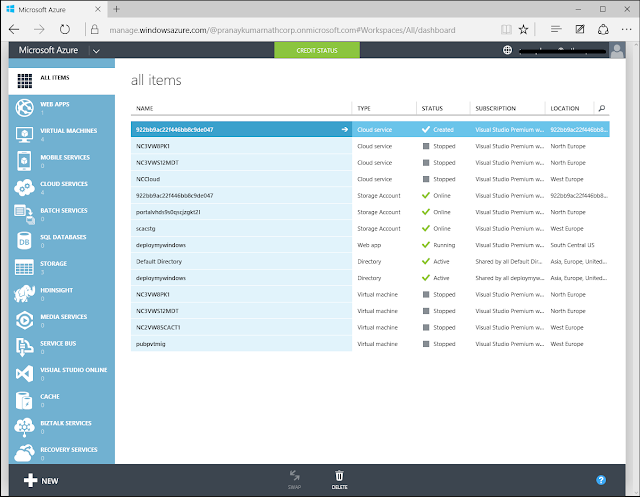
Task: Expand the Microsoft Azure dropdown chevron
Action: (x=96, y=51)
